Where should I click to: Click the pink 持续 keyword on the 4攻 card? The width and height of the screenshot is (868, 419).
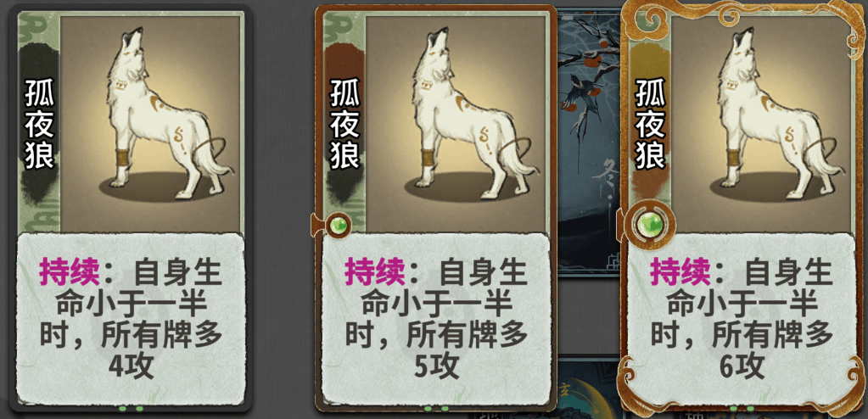click(x=70, y=272)
